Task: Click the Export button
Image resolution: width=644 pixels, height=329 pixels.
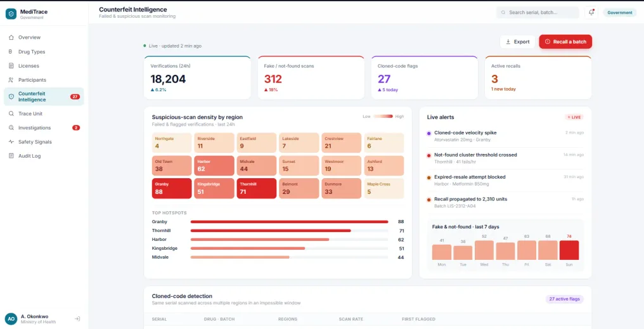Action: (x=517, y=41)
